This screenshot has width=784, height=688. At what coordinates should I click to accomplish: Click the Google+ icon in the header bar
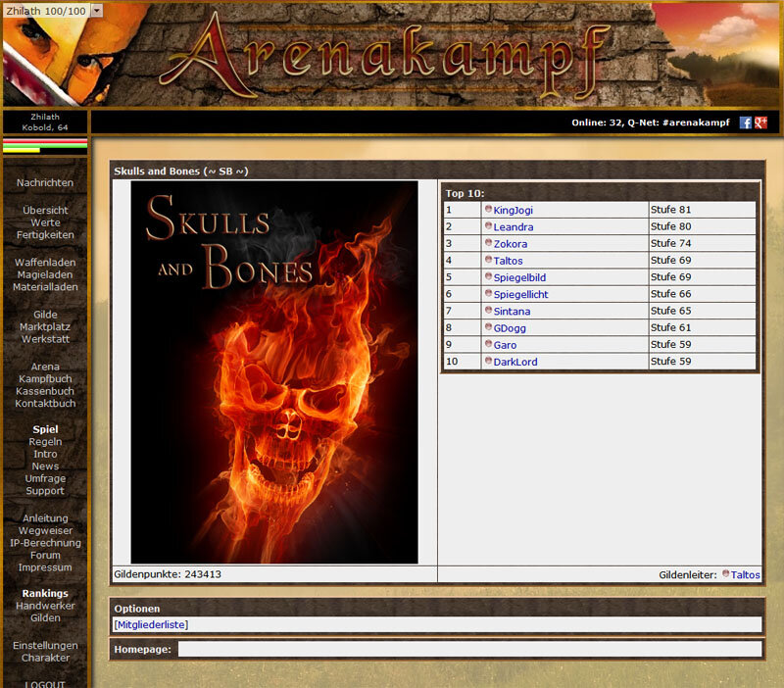coord(759,123)
